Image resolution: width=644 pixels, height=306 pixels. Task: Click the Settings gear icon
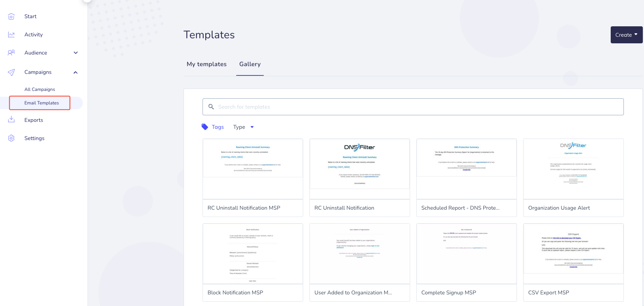point(11,138)
